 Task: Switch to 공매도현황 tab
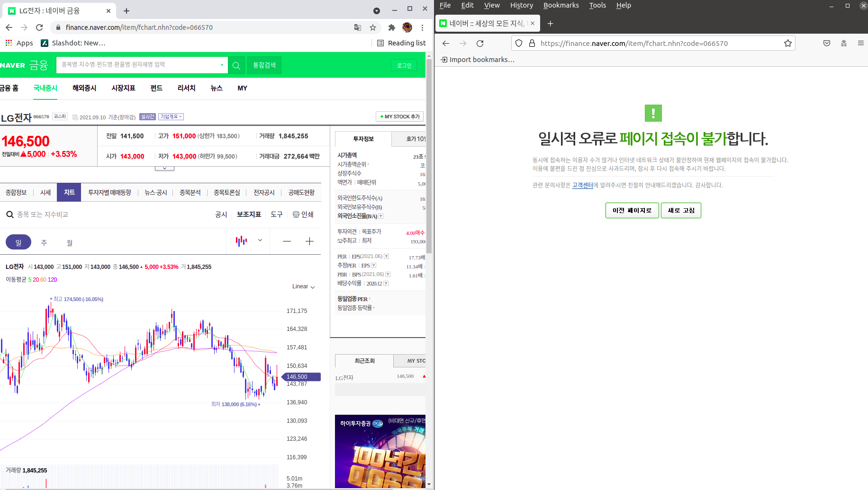coord(301,193)
